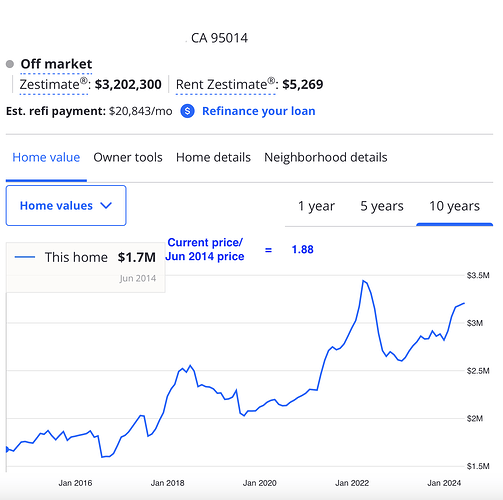Show the 5 years chart range
503x500 pixels.
pos(382,206)
